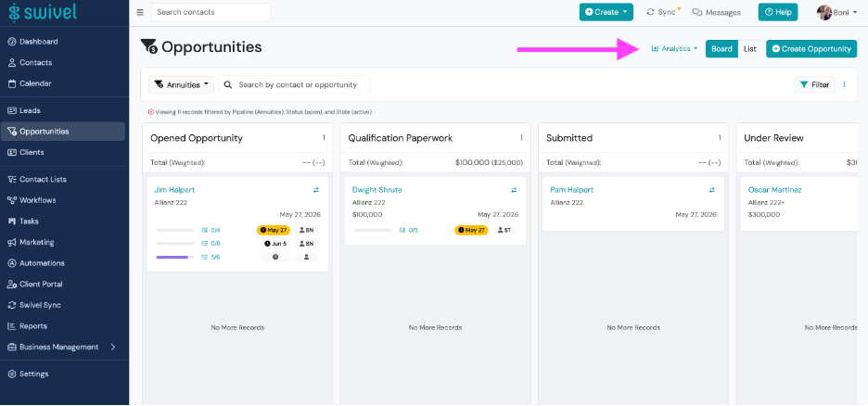Click move-stage arrows icon on Dwight Shrute card

[x=514, y=190]
